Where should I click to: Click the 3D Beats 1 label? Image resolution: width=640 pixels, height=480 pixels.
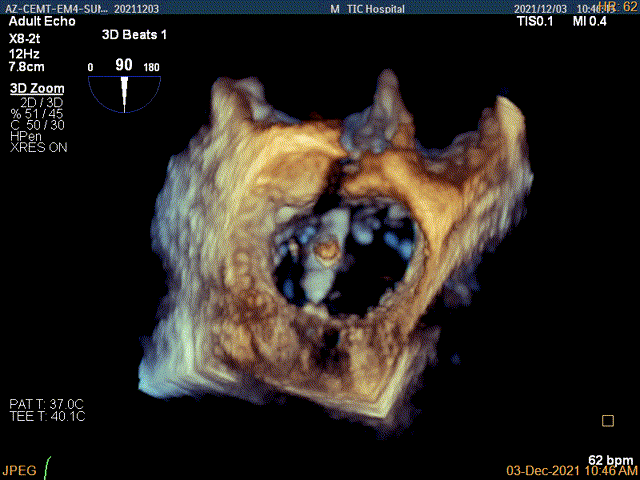[137, 33]
